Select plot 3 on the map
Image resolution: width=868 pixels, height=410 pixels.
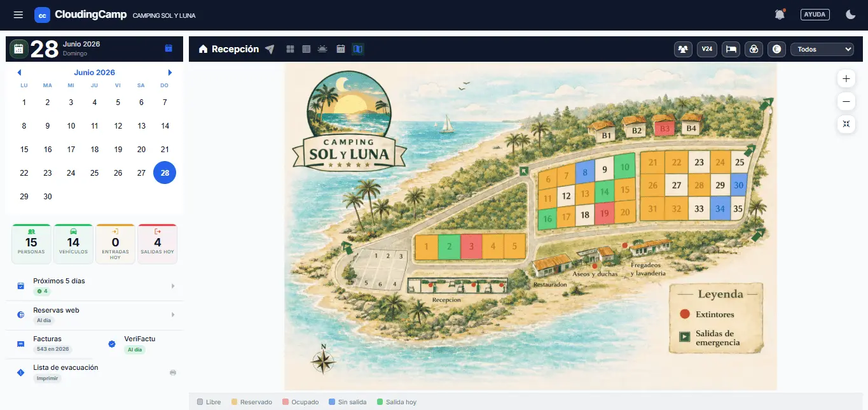pos(471,246)
